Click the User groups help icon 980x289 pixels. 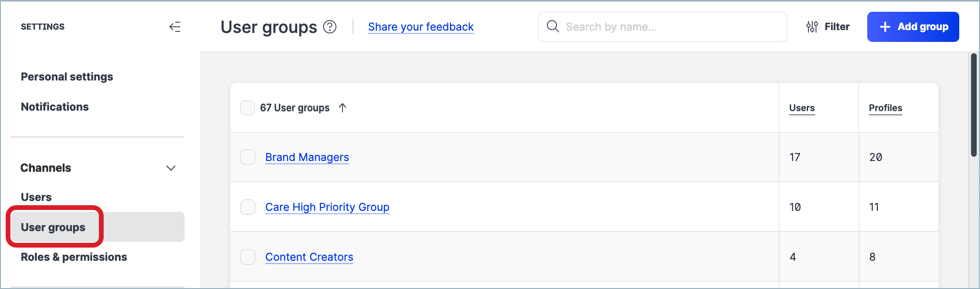point(330,27)
